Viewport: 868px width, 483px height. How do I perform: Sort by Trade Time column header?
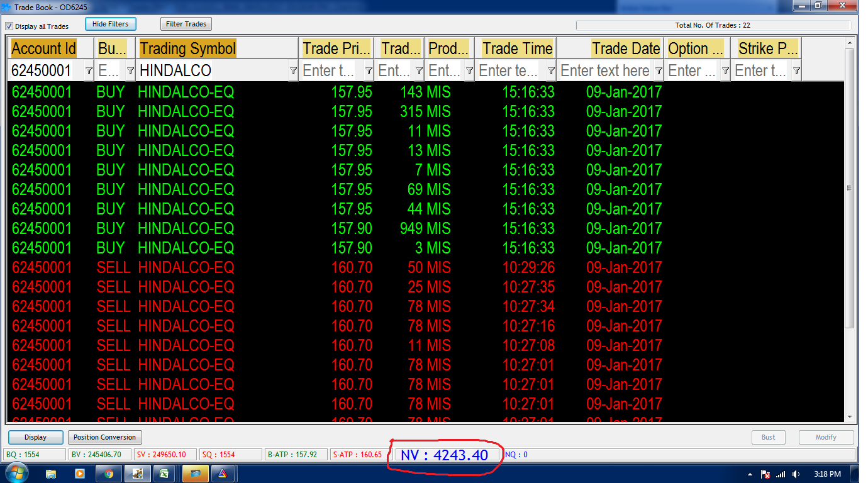[x=517, y=48]
